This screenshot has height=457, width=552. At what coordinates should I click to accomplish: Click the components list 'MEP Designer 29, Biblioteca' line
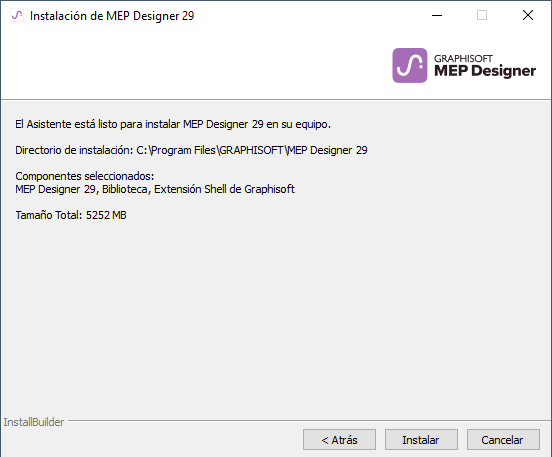(x=155, y=189)
